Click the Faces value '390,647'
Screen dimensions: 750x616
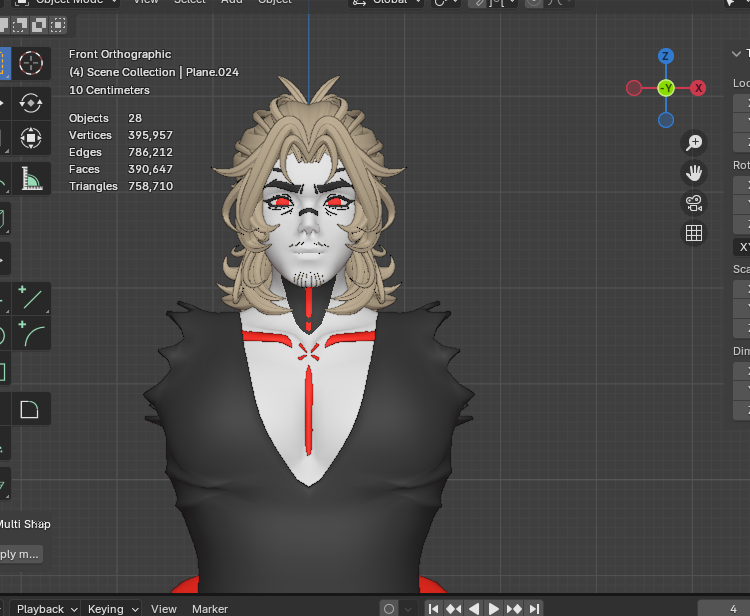150,169
